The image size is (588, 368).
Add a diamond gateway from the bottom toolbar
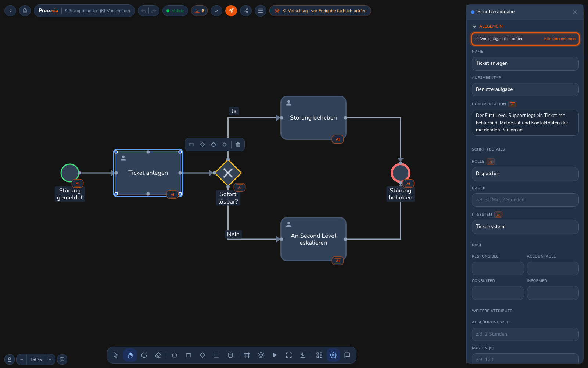point(202,355)
